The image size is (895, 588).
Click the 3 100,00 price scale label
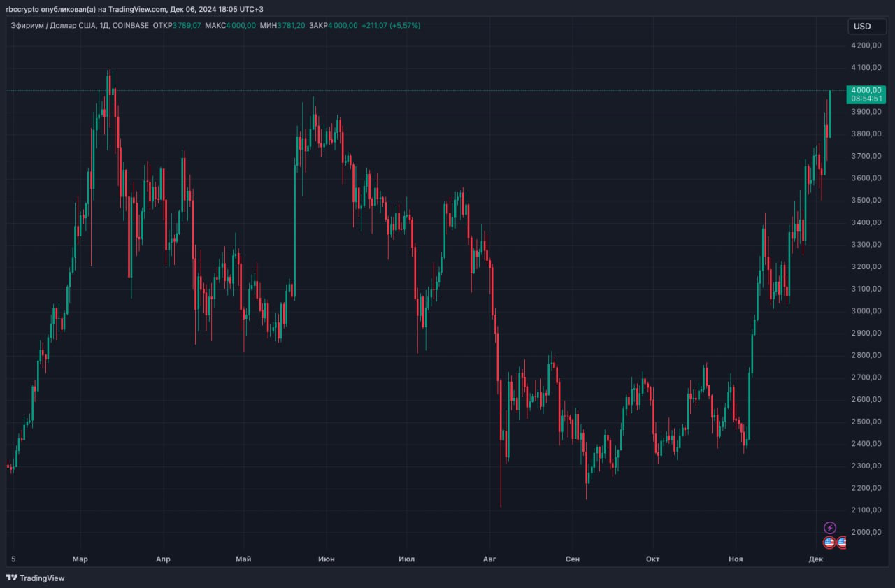coord(866,289)
